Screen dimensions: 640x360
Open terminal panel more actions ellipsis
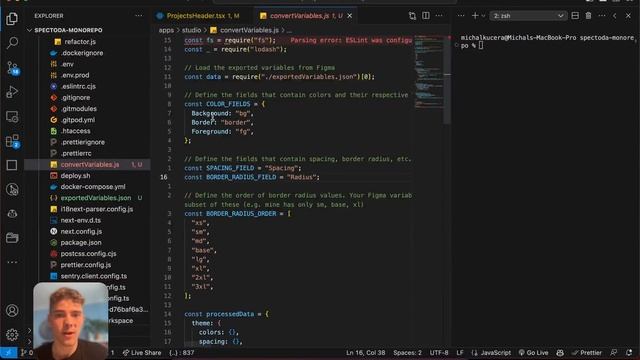(x=602, y=16)
